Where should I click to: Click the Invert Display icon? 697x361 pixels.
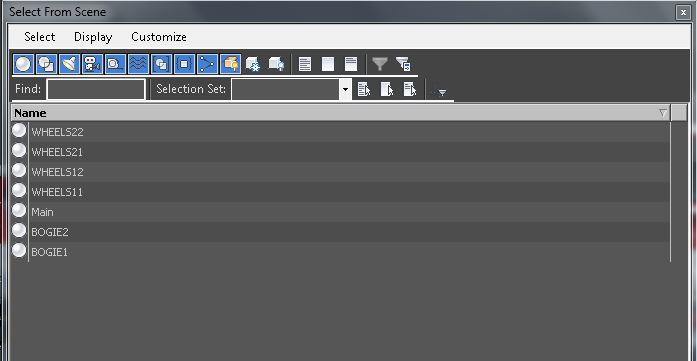coord(351,64)
